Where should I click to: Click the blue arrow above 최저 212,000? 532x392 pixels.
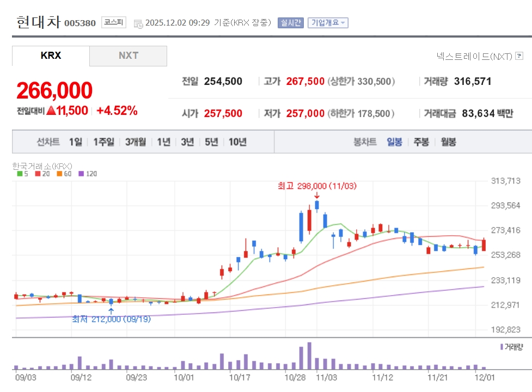pos(111,311)
